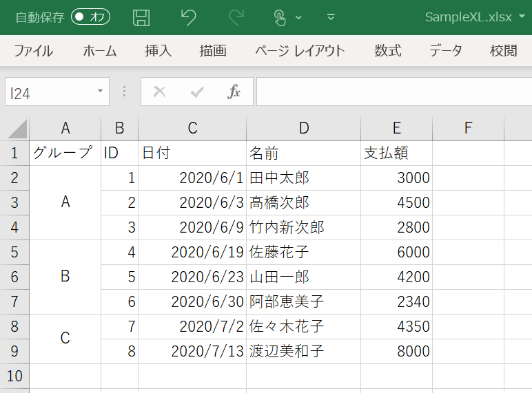Open the ファイル menu

pos(33,51)
